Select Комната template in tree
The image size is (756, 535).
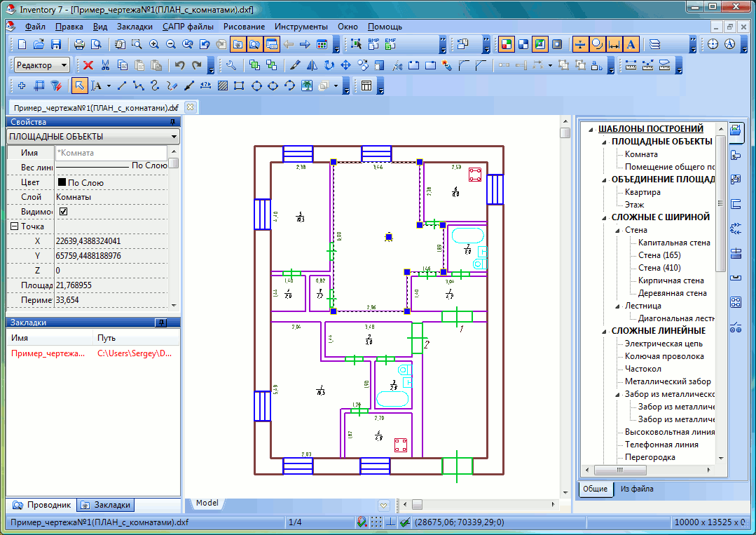click(641, 154)
